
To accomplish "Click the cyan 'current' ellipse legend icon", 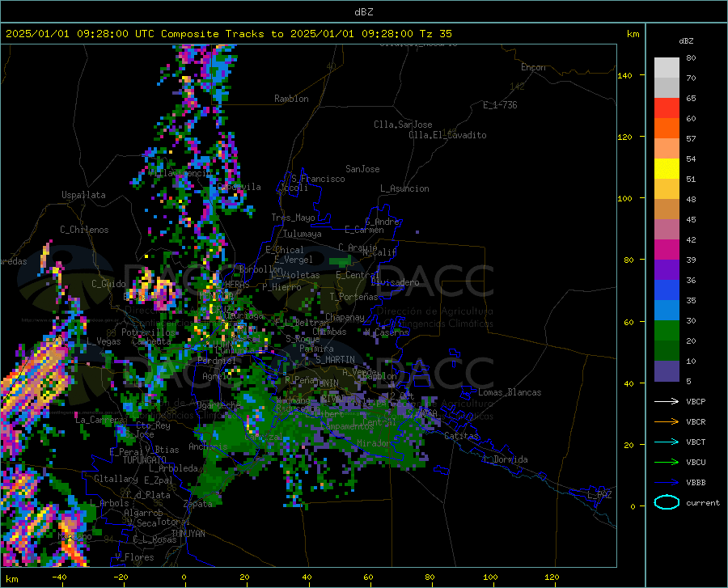I will click(x=667, y=502).
